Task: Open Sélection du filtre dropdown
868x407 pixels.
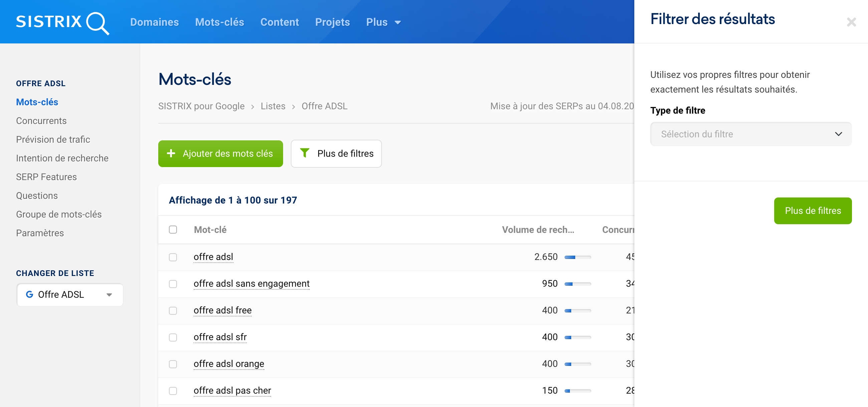Action: point(751,134)
